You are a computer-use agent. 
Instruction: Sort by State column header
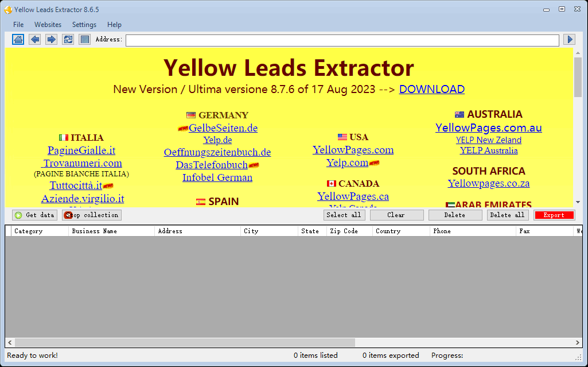(x=313, y=231)
